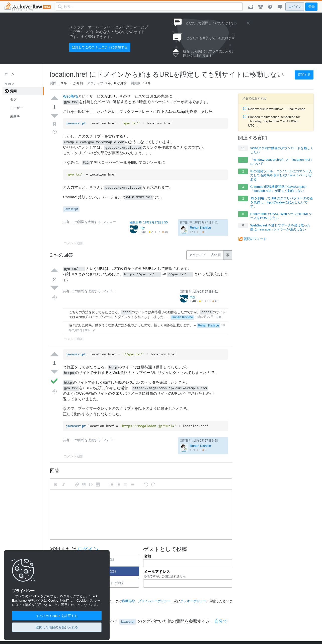Insert numbered list in editor
The height and width of the screenshot is (644, 322).
click(x=111, y=485)
